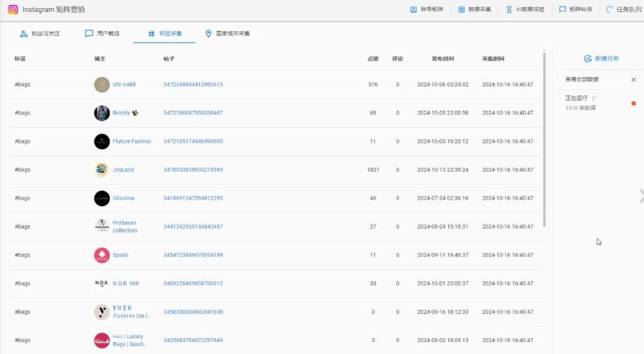Switch to the 粉丝与关注 tab
The image size is (644, 354).
[x=40, y=33]
